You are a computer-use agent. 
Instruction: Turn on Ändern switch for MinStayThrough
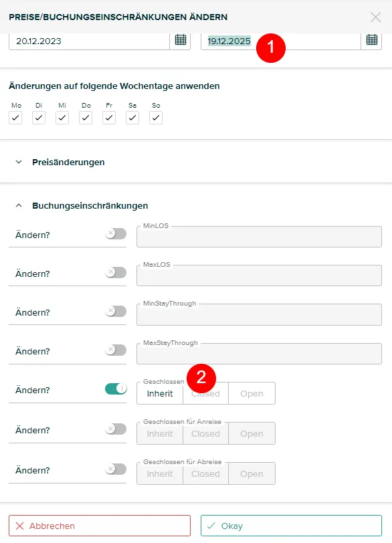tap(116, 312)
